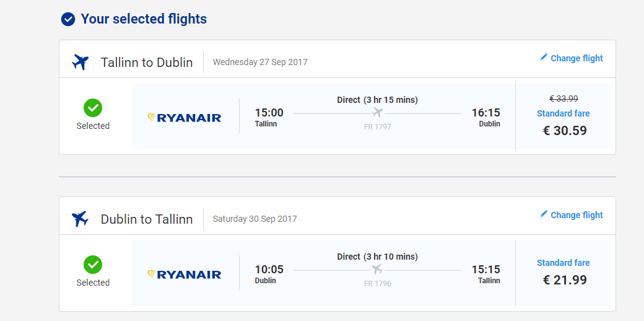Click the Saturday 30 Sep 2017 date label
This screenshot has width=644, height=321.
click(255, 219)
